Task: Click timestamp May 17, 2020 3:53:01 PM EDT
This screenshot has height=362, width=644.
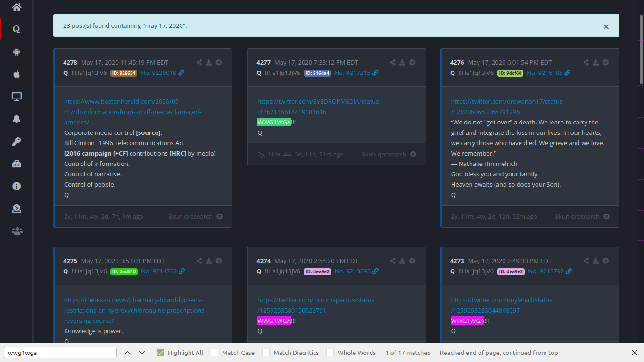Action: click(x=123, y=261)
